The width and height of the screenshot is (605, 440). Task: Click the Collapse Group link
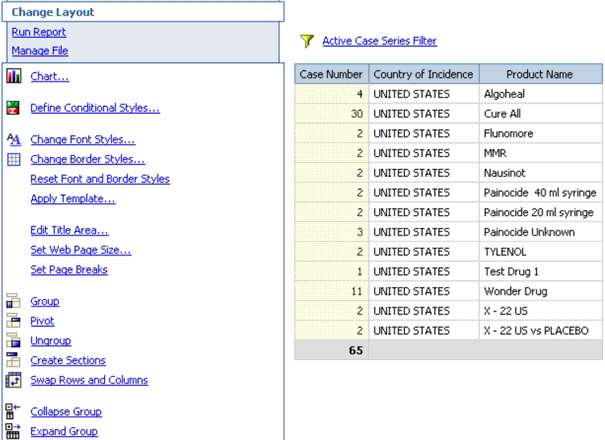click(x=66, y=412)
